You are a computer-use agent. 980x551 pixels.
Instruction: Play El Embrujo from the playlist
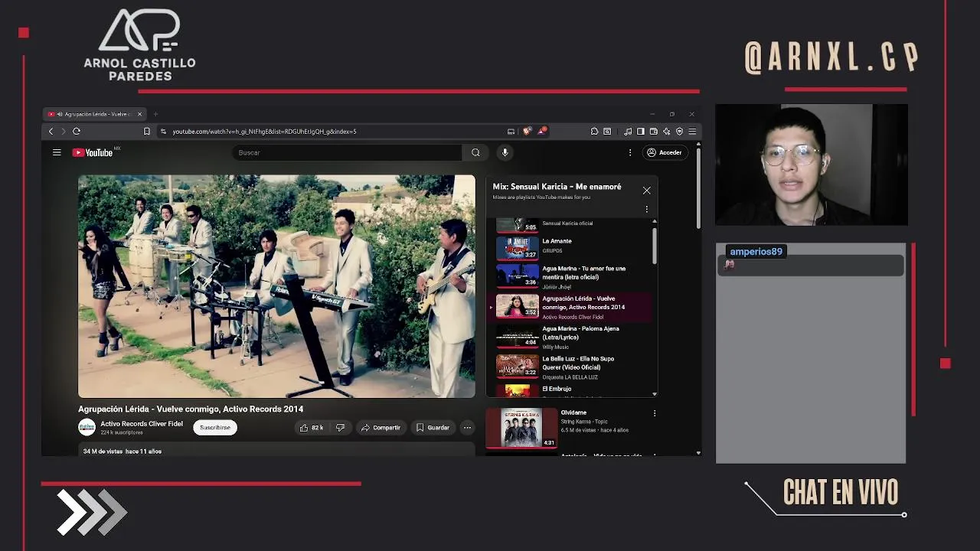pos(570,390)
